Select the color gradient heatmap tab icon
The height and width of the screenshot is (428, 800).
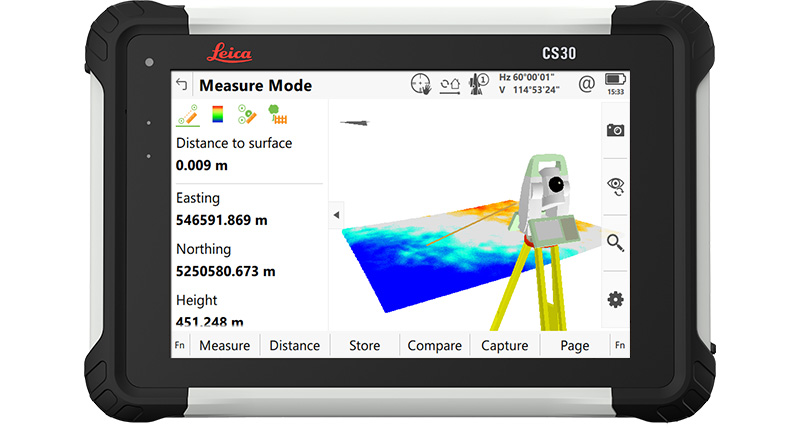coord(218,114)
